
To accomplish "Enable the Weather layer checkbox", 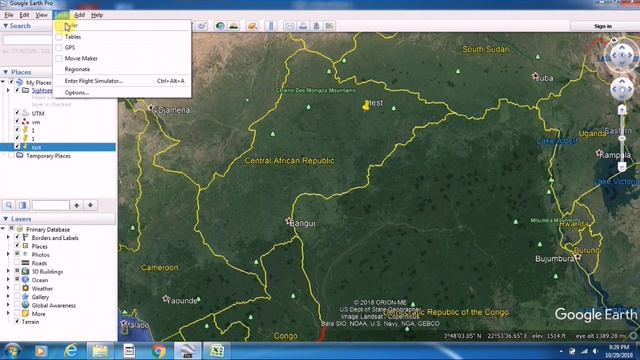I will [x=17, y=288].
